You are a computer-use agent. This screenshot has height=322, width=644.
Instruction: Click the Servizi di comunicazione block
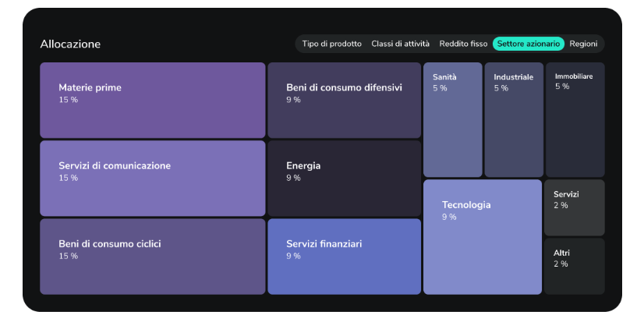tap(153, 179)
